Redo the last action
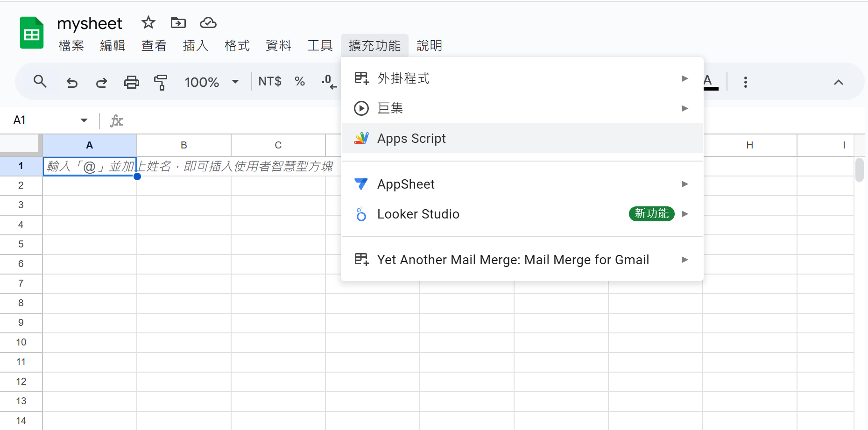 (101, 82)
